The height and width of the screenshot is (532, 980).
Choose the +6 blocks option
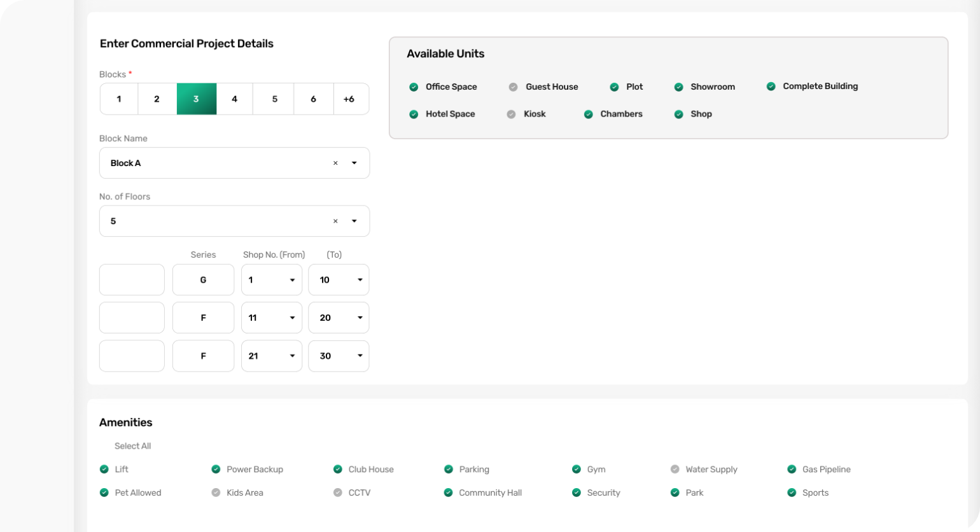click(x=351, y=99)
